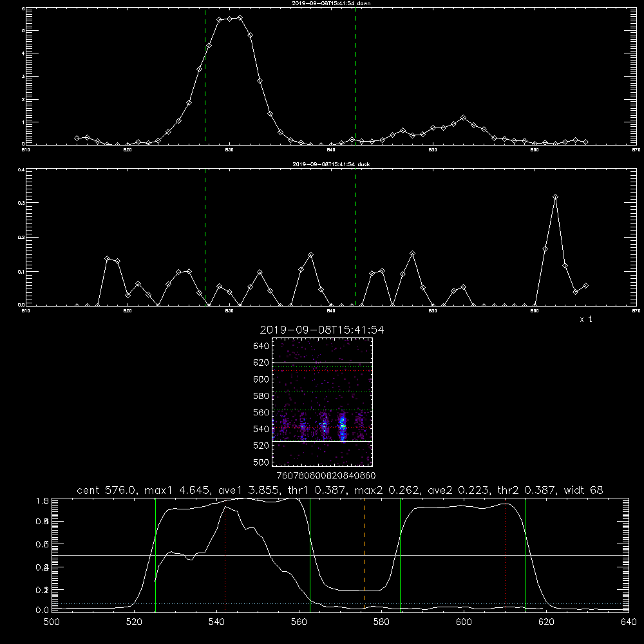Click the bottom plot x-axis label '540'
644x644 pixels.
[216, 622]
